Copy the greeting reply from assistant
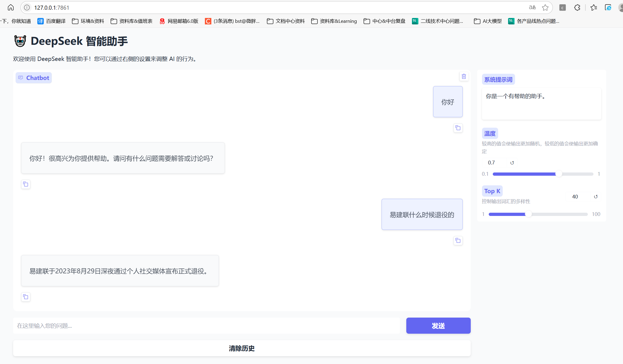Image resolution: width=623 pixels, height=364 pixels. (26, 184)
